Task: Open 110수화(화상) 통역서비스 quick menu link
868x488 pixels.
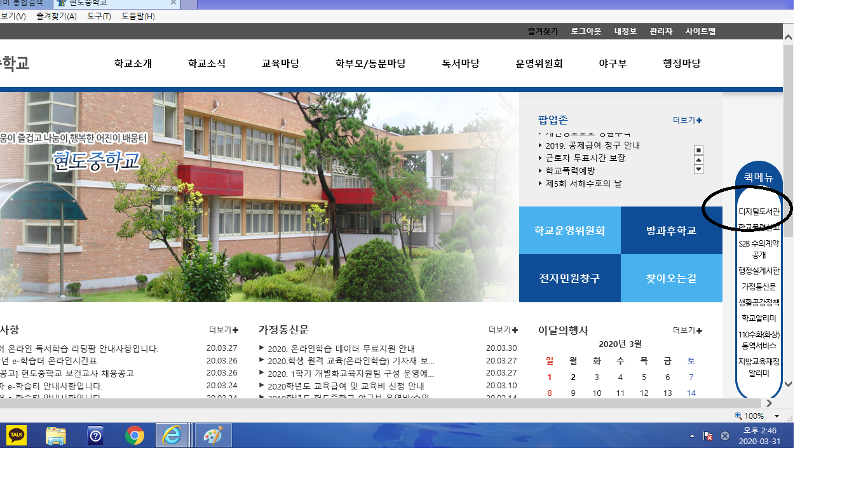Action: point(759,340)
